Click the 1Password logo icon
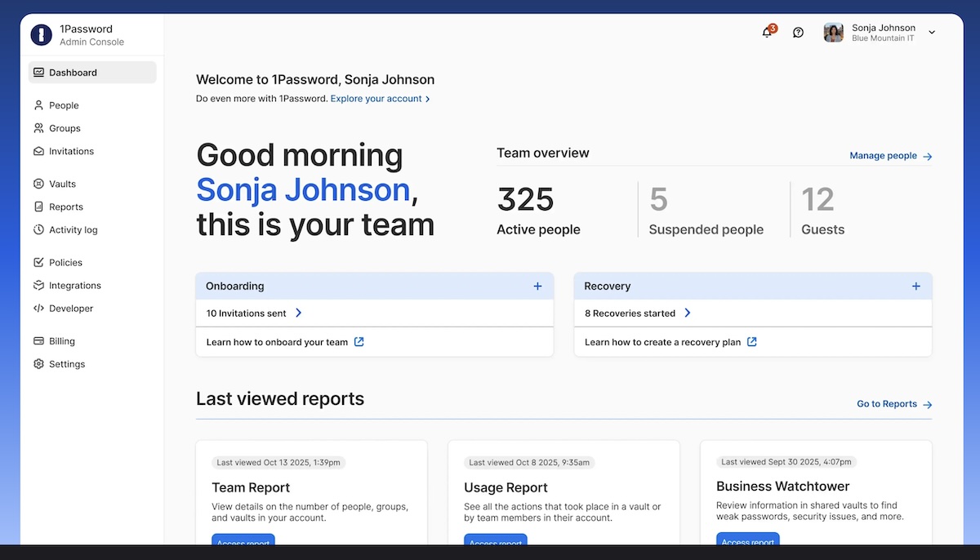 tap(41, 35)
